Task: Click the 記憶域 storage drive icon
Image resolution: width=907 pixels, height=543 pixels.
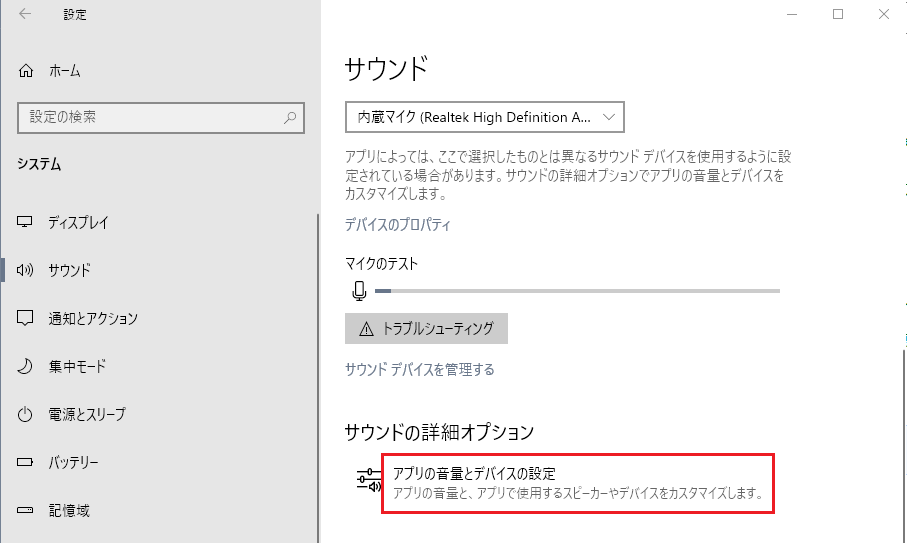Action: tap(25, 510)
